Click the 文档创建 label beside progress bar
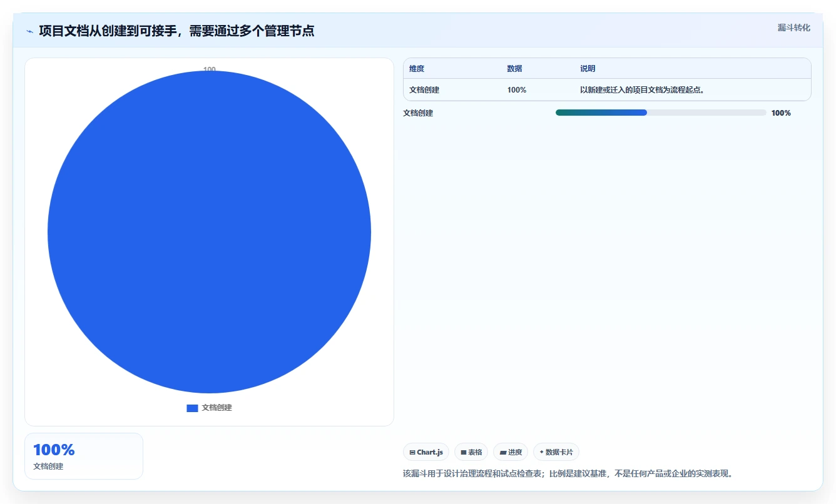Viewport: 836px width, 504px height. [418, 113]
